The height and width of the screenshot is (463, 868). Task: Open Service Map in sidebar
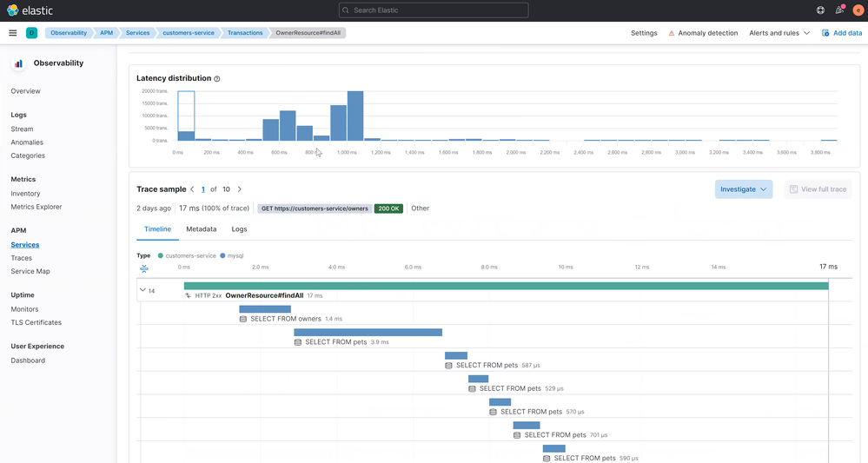pyautogui.click(x=30, y=271)
